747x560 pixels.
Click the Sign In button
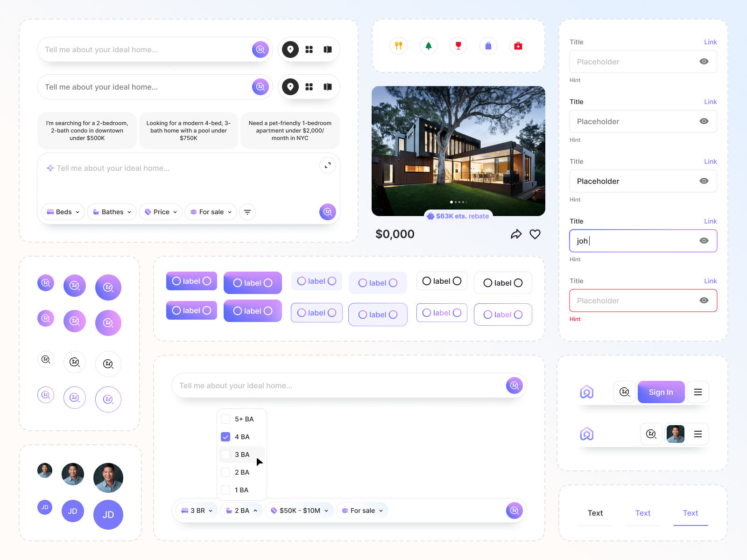(661, 392)
